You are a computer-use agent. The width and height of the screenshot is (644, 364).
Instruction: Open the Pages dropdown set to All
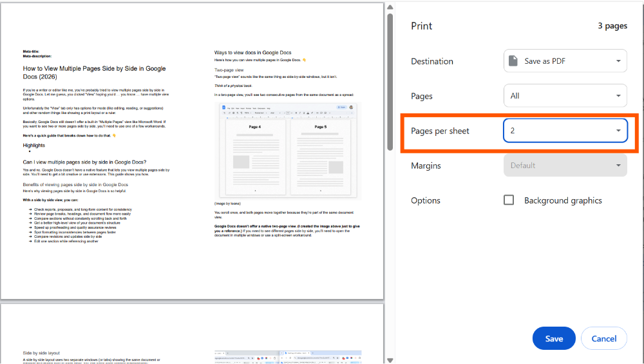click(565, 96)
